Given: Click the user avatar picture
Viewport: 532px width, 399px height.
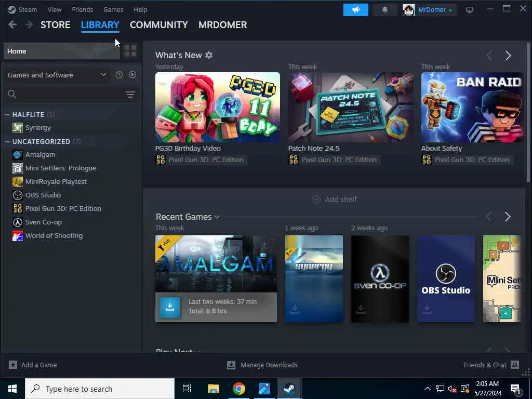Looking at the screenshot, I should pos(409,10).
